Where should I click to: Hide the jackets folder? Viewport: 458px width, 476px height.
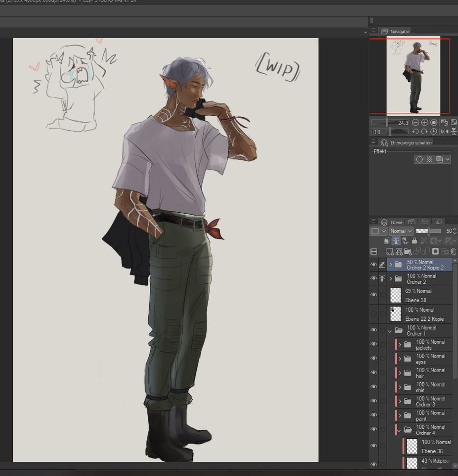374,344
